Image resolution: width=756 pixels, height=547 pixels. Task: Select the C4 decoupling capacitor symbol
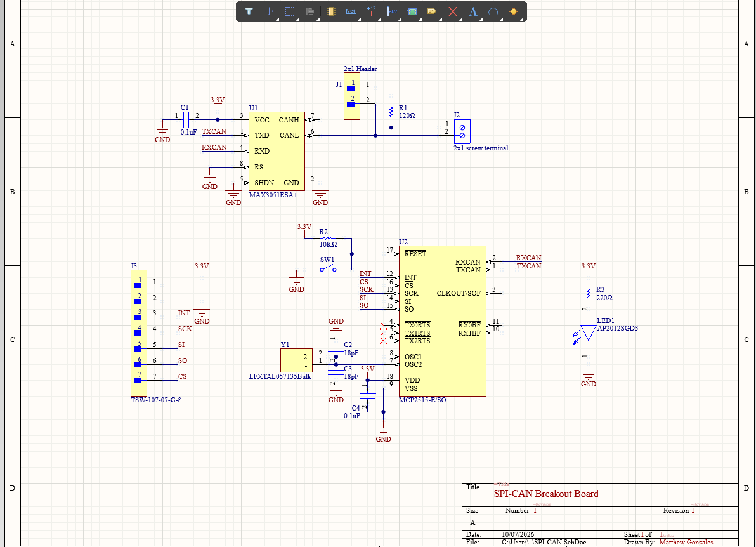(367, 395)
